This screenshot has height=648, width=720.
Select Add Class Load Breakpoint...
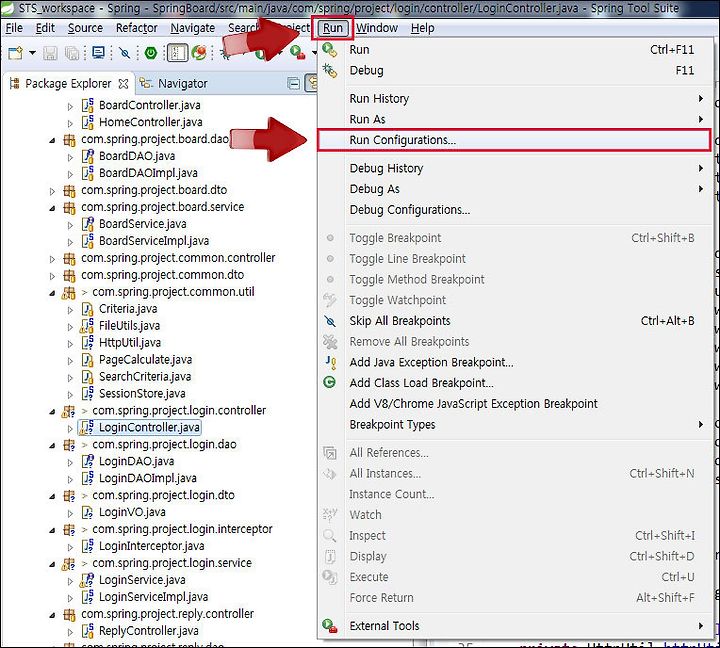(x=515, y=383)
